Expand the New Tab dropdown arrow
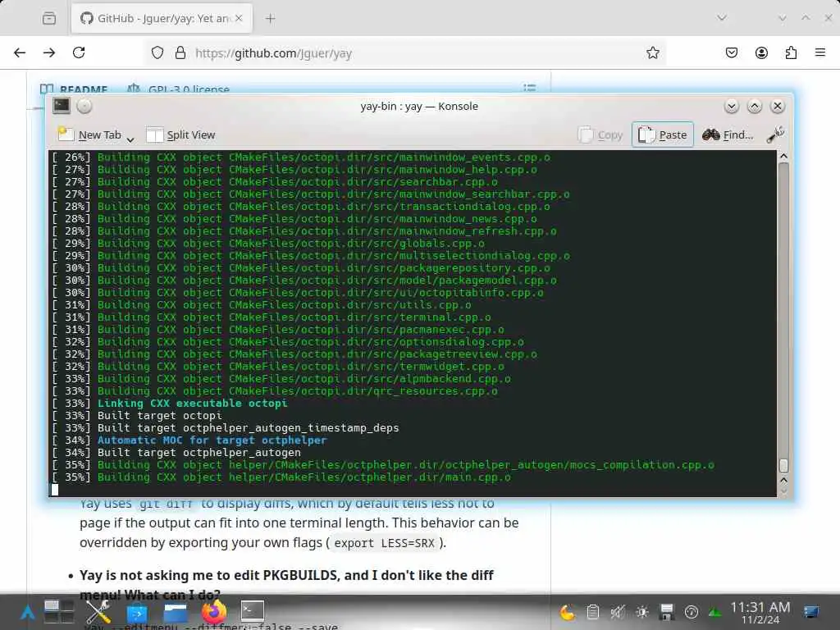Viewport: 840px width, 630px height. coord(130,139)
